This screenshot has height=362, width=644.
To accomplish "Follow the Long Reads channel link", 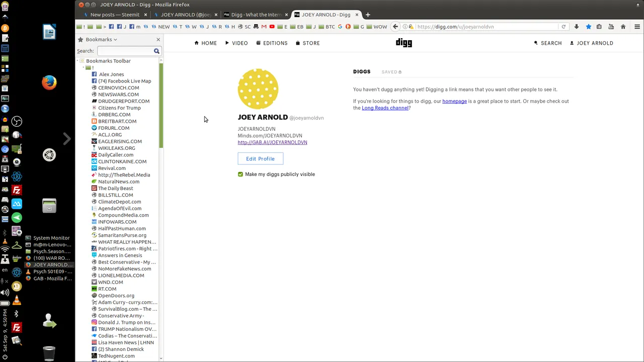I will tap(385, 108).
